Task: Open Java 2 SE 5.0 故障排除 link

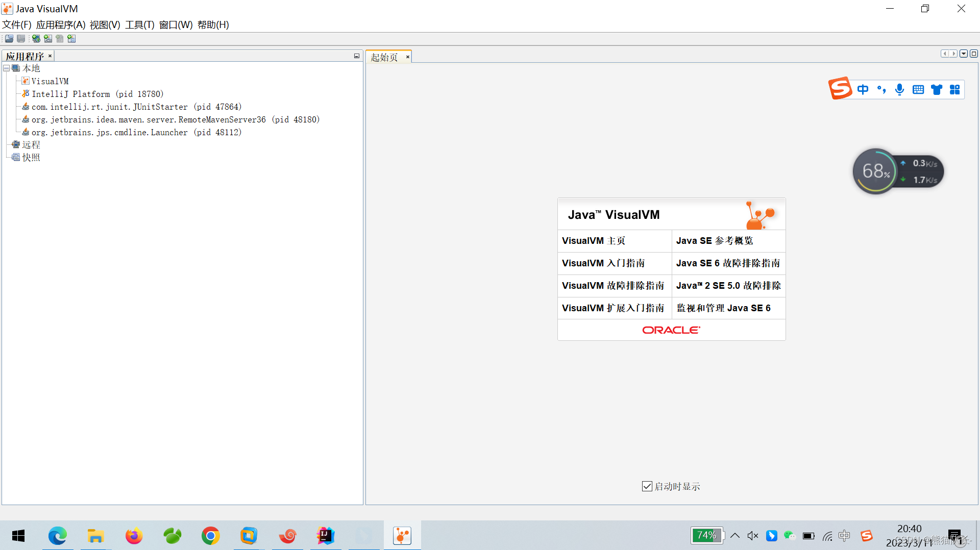Action: pyautogui.click(x=729, y=286)
